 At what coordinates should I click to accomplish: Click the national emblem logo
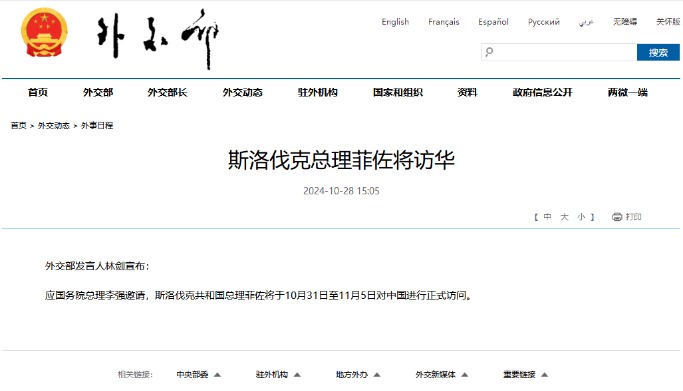coord(44,33)
